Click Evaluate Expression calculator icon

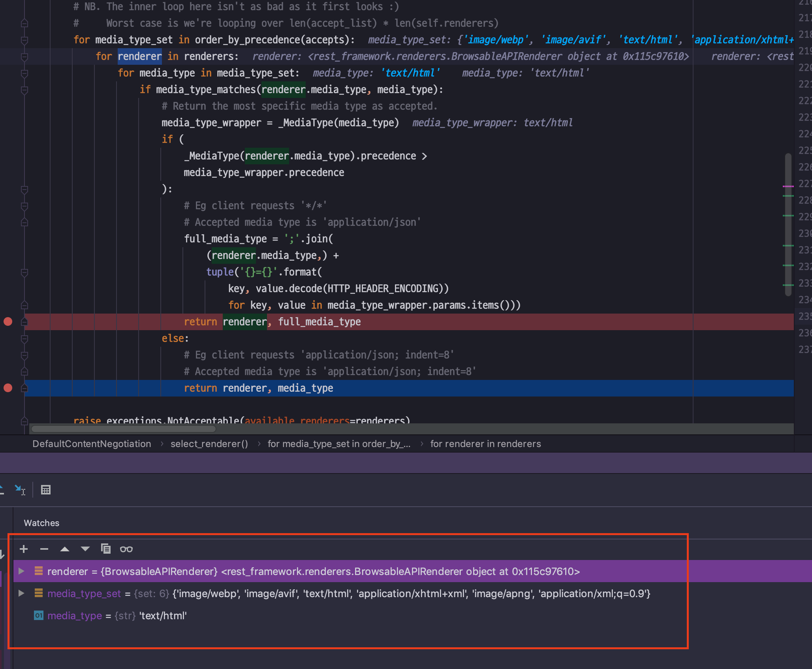[46, 490]
